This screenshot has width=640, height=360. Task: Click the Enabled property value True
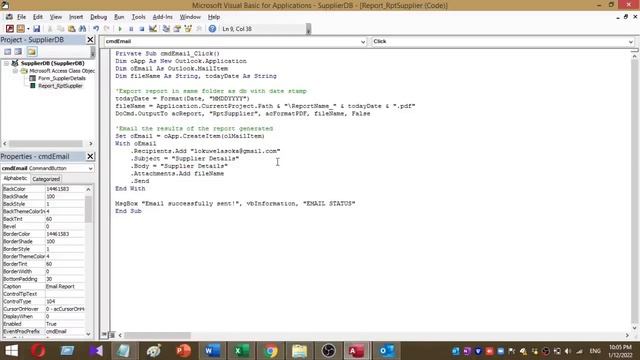tap(64, 324)
